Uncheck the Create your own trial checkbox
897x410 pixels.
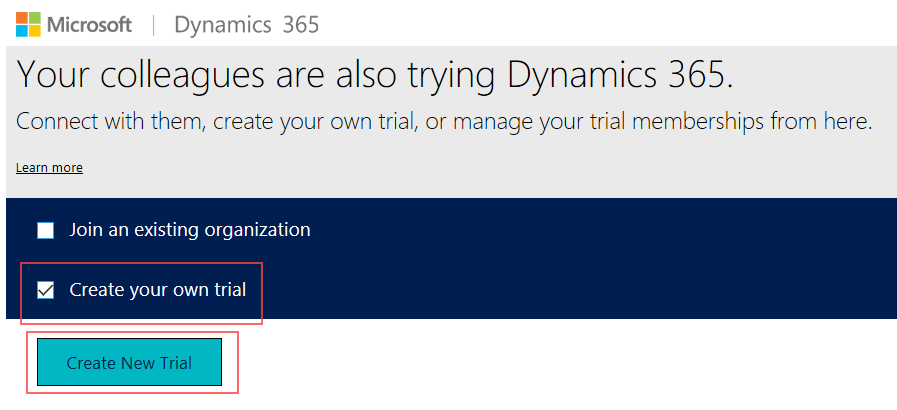[x=46, y=291]
